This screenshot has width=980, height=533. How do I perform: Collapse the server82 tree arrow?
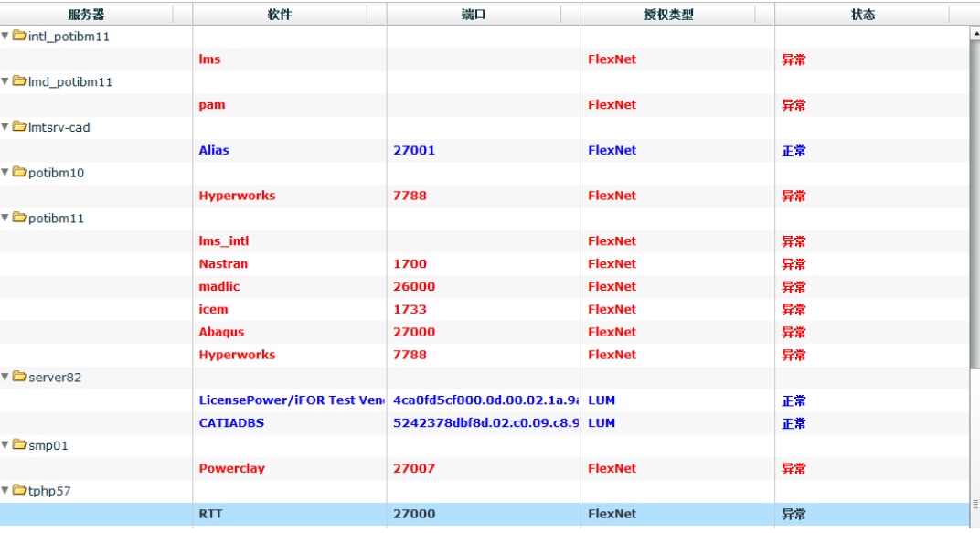tap(5, 377)
